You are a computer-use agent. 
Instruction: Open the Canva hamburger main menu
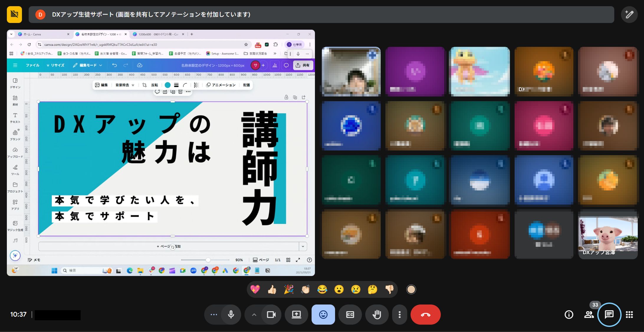(x=15, y=65)
